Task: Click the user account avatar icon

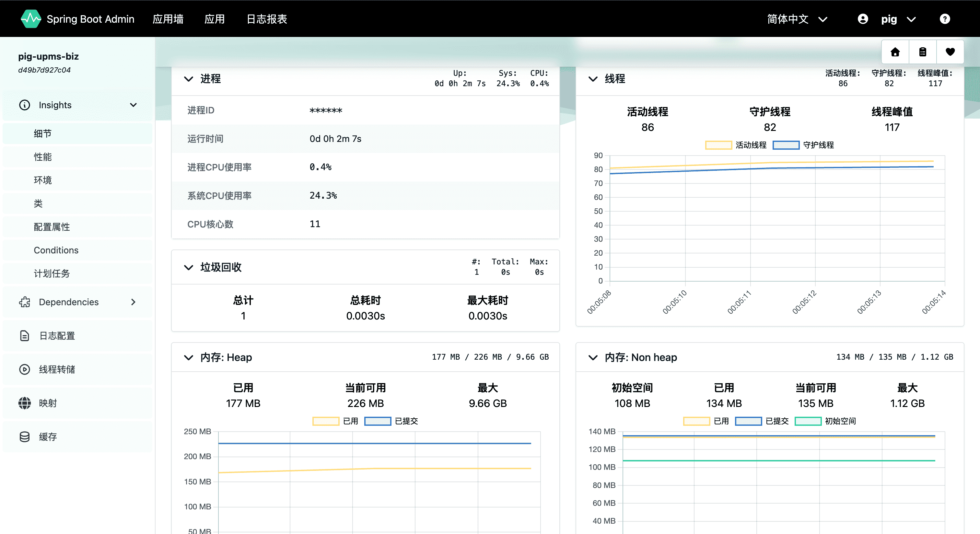Action: [x=863, y=19]
